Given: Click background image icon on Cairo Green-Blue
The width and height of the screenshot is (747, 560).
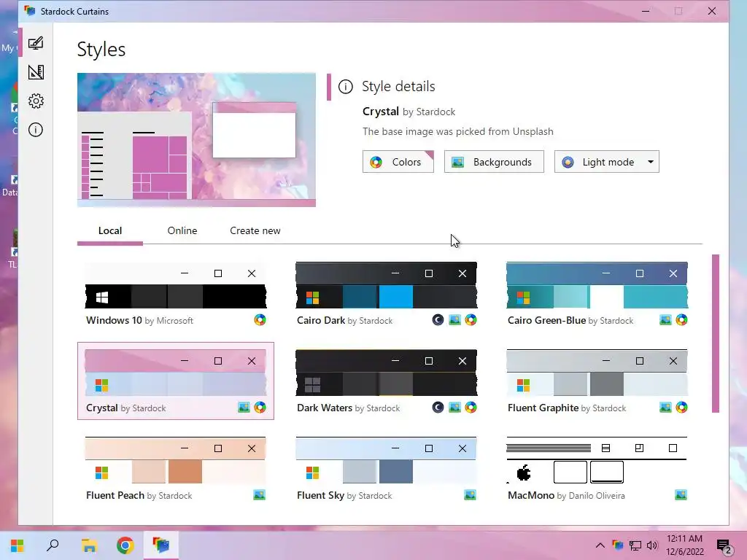Looking at the screenshot, I should pyautogui.click(x=665, y=320).
